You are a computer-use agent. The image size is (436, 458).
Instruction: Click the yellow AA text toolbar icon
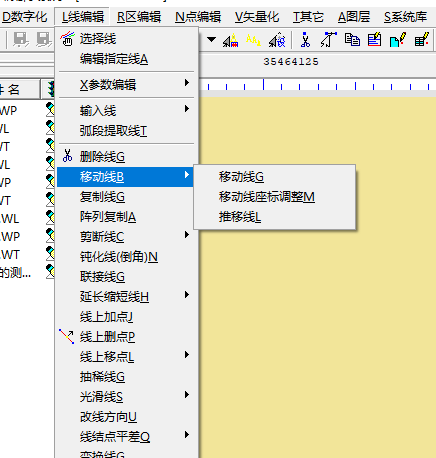pos(253,40)
